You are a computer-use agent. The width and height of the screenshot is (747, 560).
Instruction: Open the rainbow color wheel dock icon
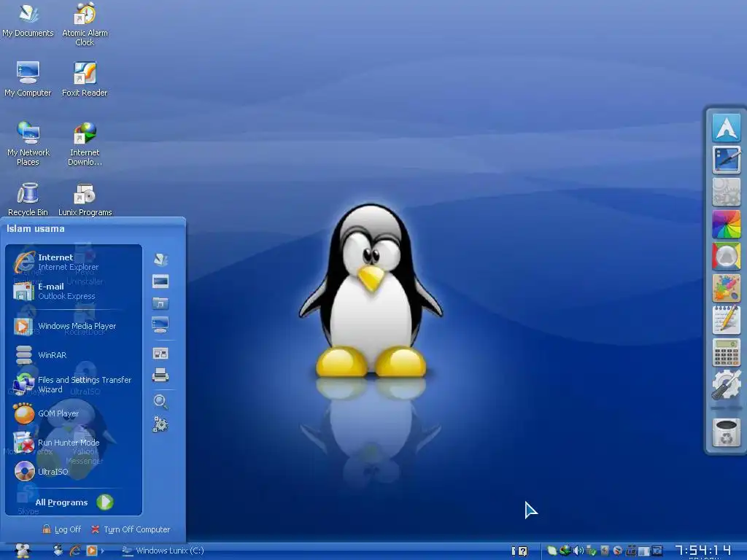[x=726, y=225]
